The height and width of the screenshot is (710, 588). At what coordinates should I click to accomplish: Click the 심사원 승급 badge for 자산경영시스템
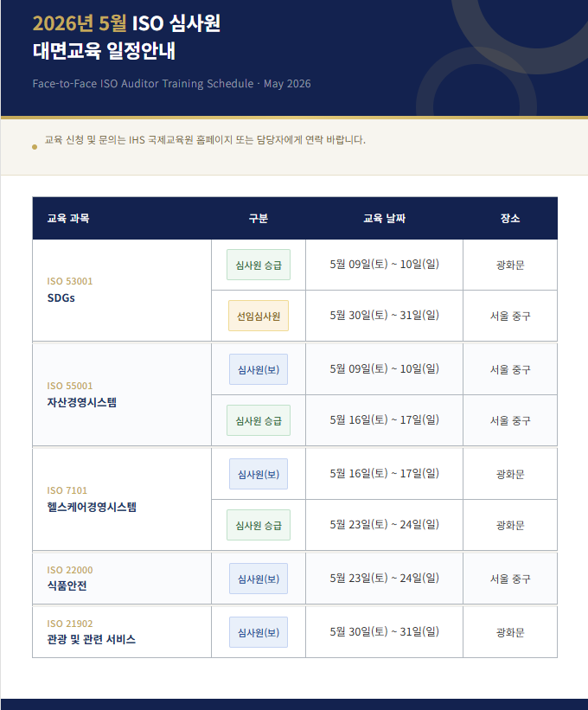click(x=259, y=420)
